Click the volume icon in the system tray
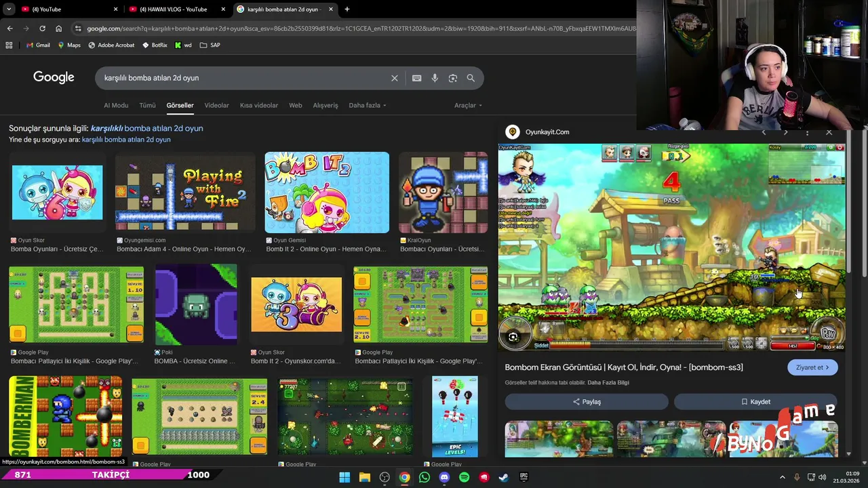This screenshot has height=488, width=868. [x=823, y=477]
